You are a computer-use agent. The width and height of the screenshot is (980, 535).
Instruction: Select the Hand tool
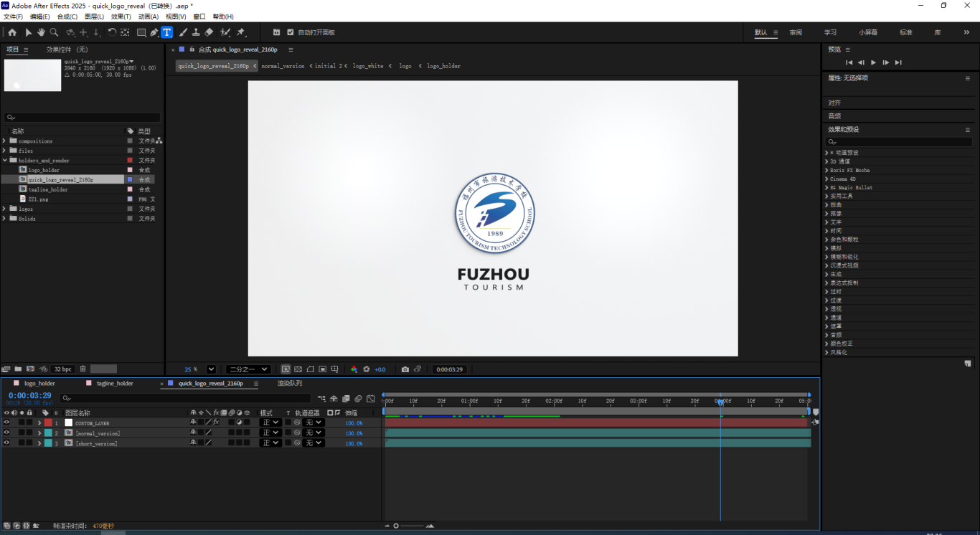42,32
